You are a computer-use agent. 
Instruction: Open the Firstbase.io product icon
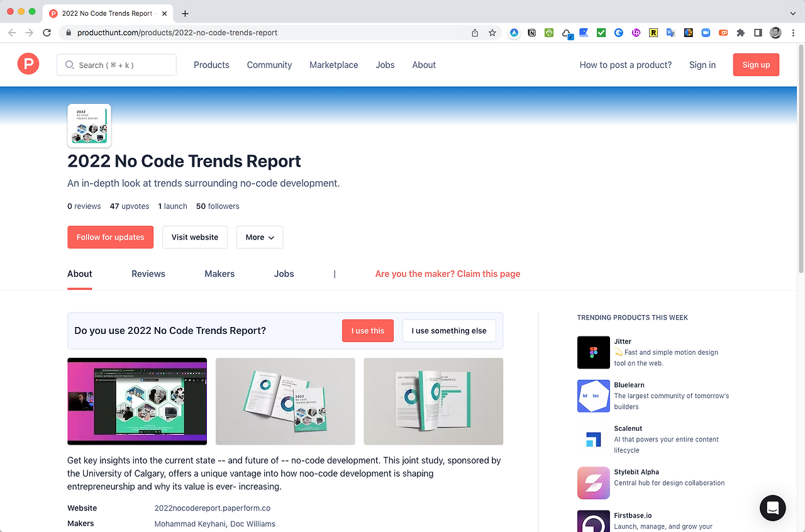point(594,521)
